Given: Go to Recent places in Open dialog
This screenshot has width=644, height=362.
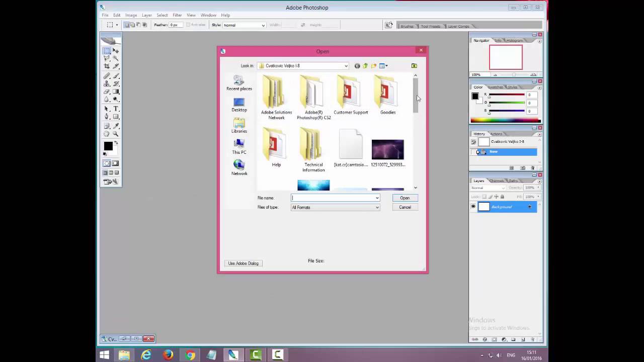Looking at the screenshot, I should [x=239, y=83].
